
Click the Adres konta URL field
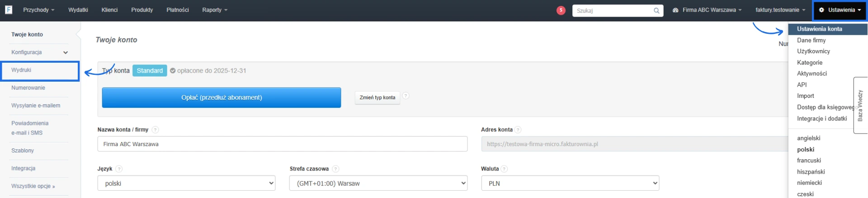pyautogui.click(x=635, y=144)
